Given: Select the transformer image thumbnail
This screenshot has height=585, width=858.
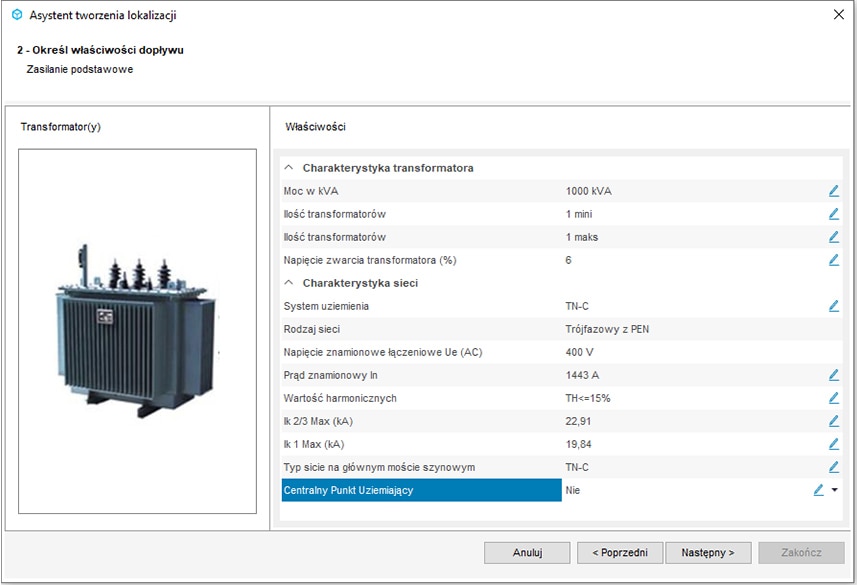Looking at the screenshot, I should [x=137, y=331].
